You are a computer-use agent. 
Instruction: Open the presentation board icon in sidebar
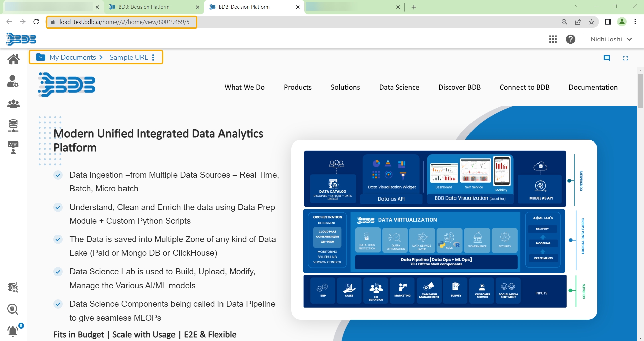(13, 148)
